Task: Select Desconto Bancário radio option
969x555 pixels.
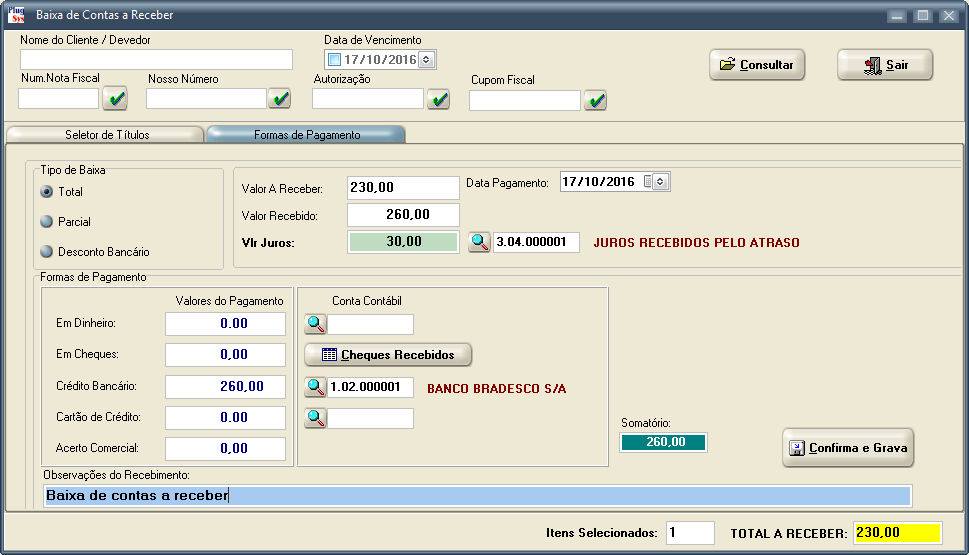Action: (x=46, y=252)
